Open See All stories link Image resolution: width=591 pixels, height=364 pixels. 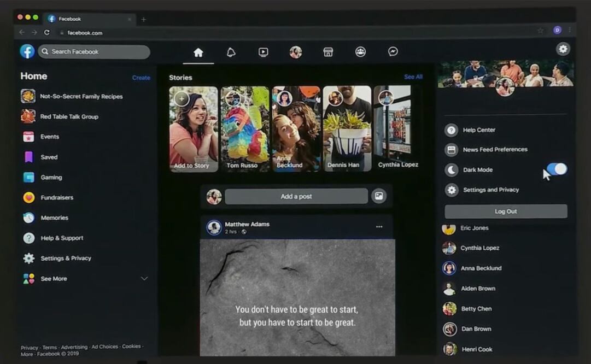(413, 77)
